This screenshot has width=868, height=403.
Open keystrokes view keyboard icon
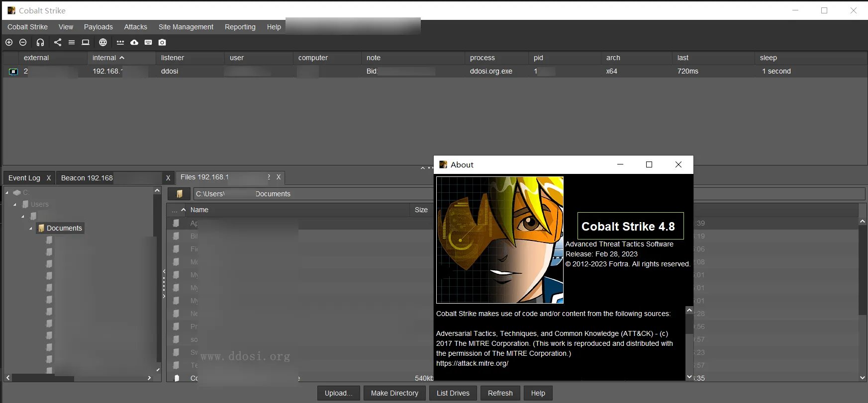148,42
